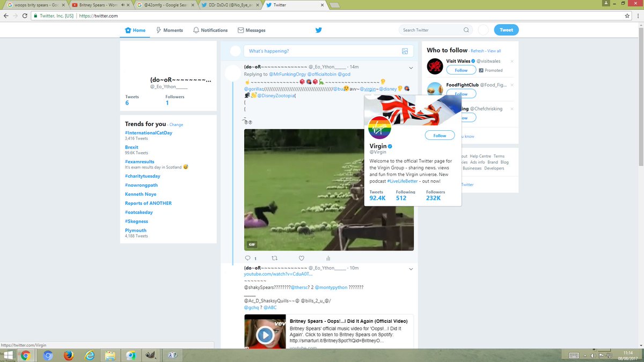Open the #InternationalCatDay trend
The height and width of the screenshot is (362, 644).
point(149,132)
